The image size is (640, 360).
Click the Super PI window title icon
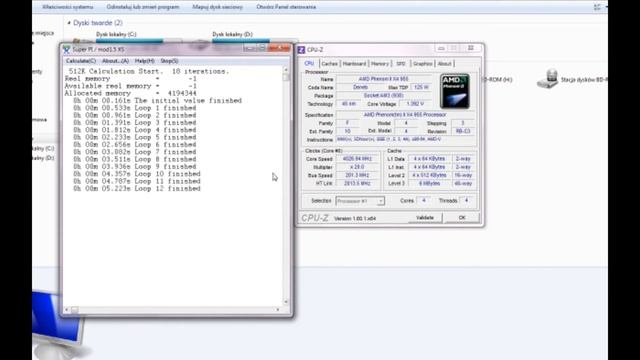point(67,49)
